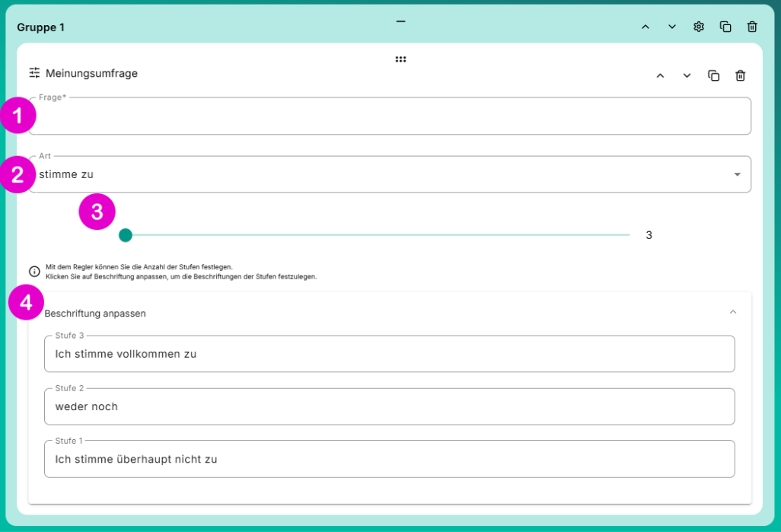
Task: Duplicate the Meinungsumfrage question
Action: pyautogui.click(x=714, y=75)
